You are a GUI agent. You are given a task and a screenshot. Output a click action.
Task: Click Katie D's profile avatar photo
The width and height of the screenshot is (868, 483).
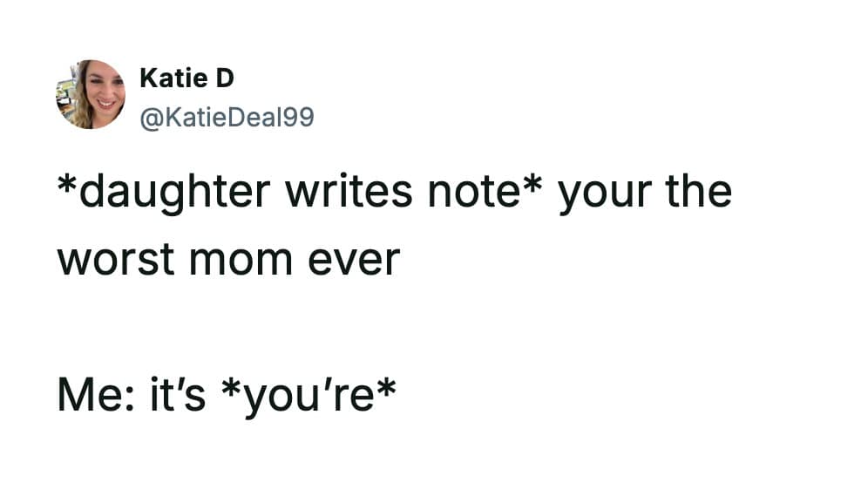(91, 95)
